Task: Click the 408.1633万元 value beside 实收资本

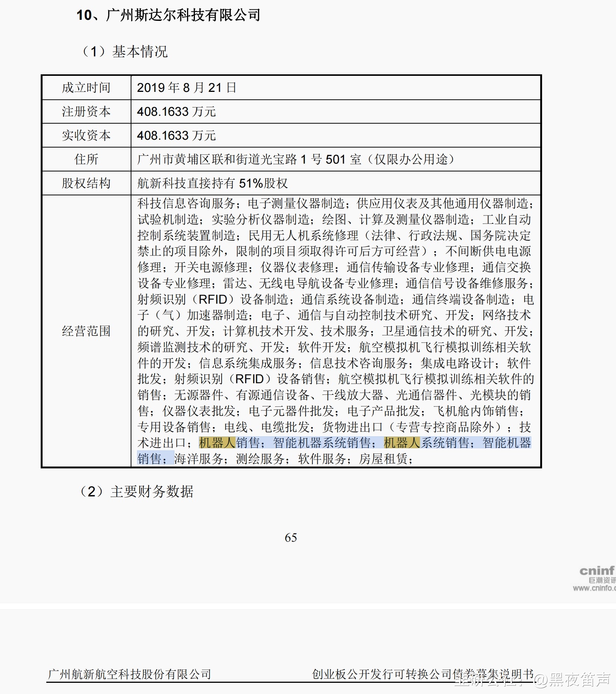Action: [176, 136]
